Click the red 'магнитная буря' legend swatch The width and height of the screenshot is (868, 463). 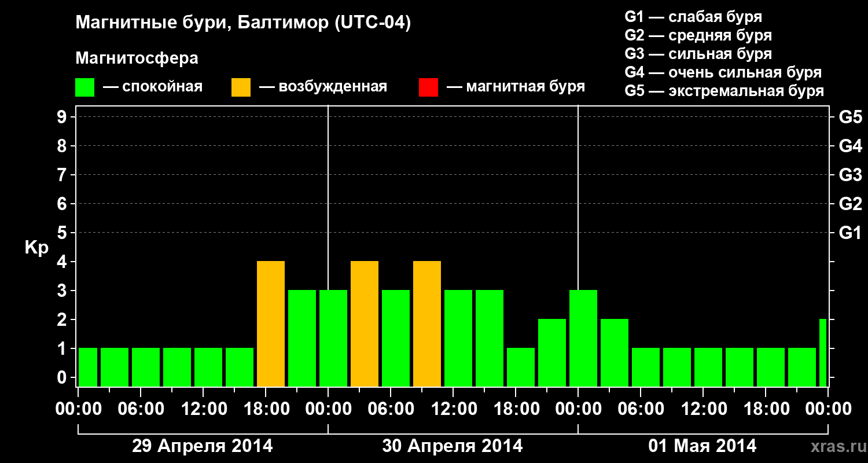click(x=428, y=87)
